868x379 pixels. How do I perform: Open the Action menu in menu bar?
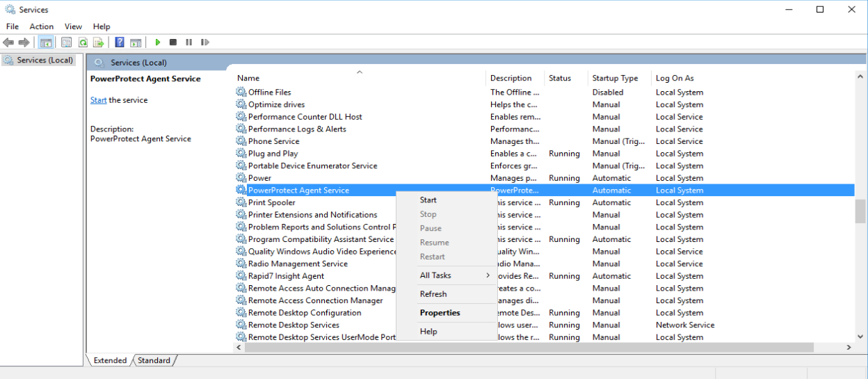tap(42, 26)
